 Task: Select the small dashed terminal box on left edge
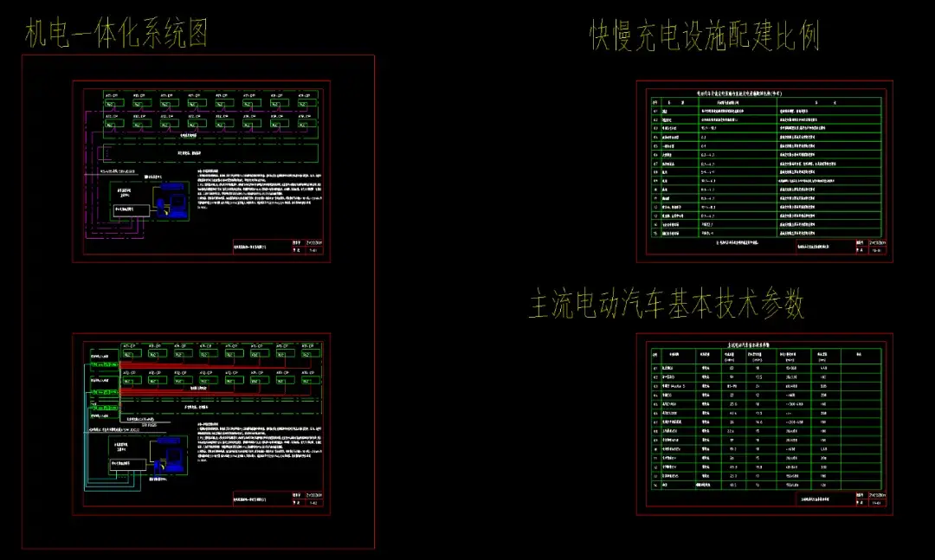coord(106,152)
